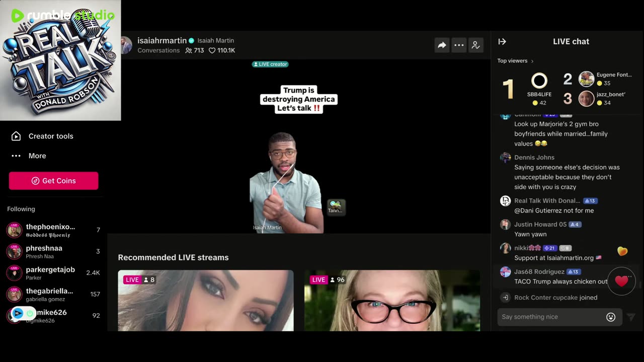Click Jas68 Rodriguez's level 13 badge
The height and width of the screenshot is (362, 644).
pyautogui.click(x=573, y=271)
